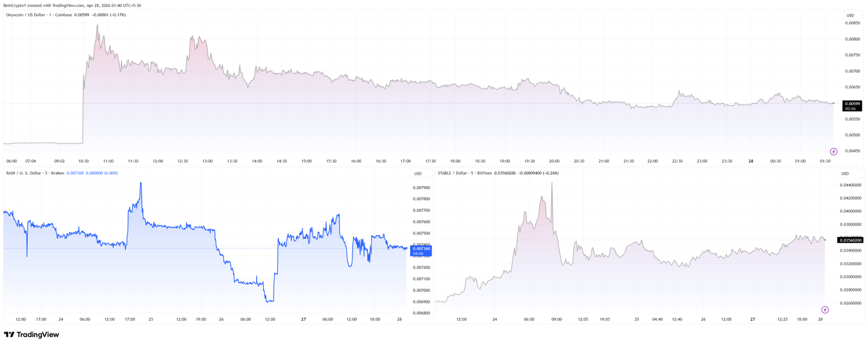
Task: Click the 0.006800 level on RAIN price scale
Action: tap(421, 313)
